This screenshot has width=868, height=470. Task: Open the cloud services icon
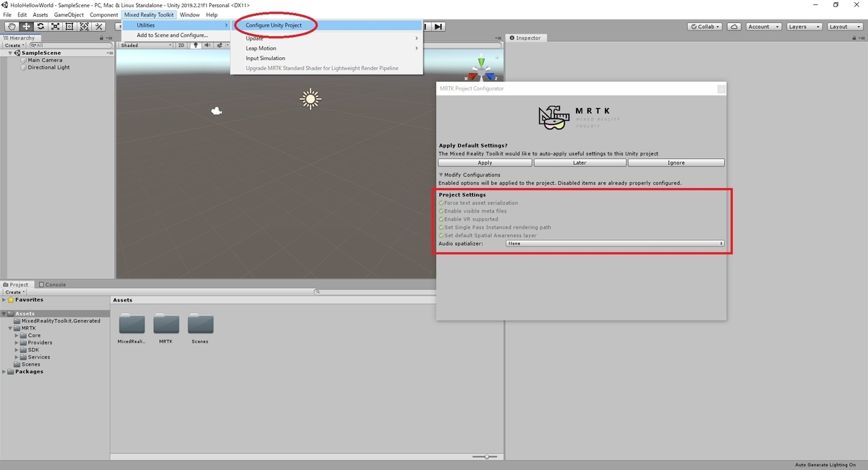point(734,27)
